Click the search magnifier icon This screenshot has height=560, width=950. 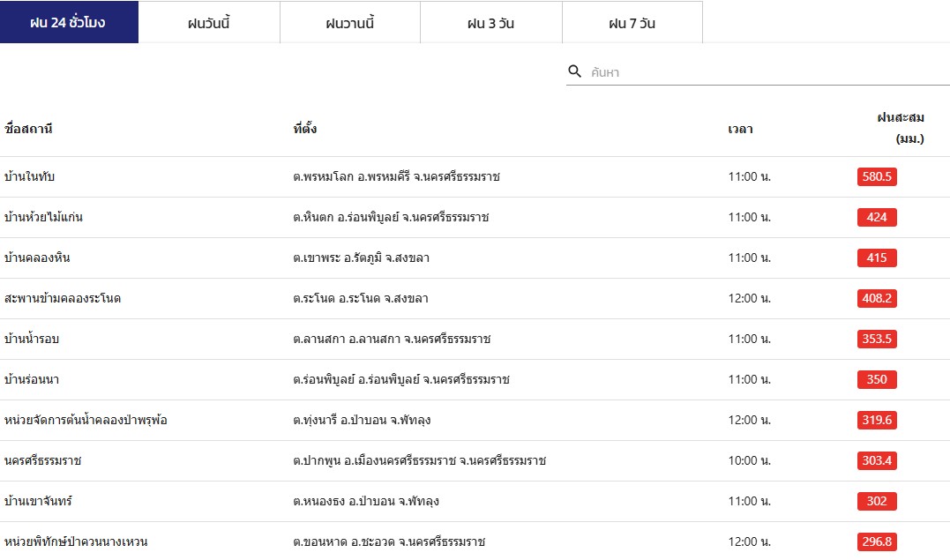[x=575, y=71]
